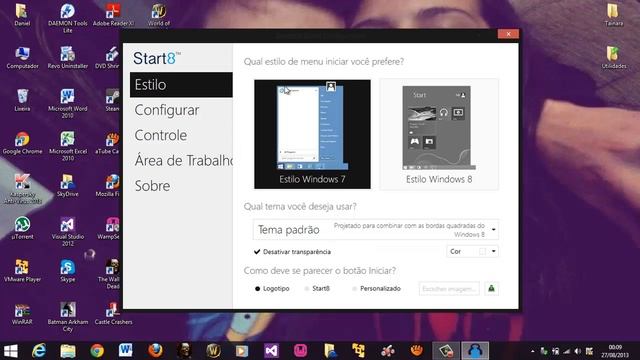640x360 pixels.
Task: Launch Skype desktop shortcut
Action: (x=68, y=271)
